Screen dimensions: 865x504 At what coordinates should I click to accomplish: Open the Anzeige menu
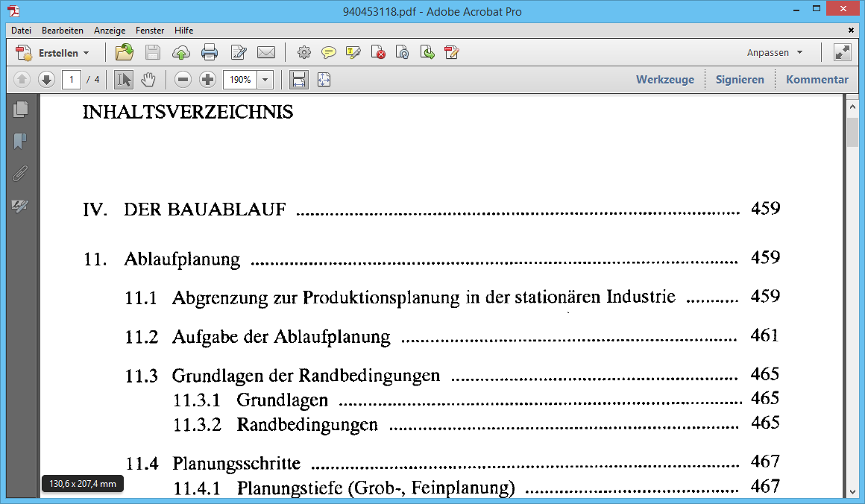tap(110, 31)
